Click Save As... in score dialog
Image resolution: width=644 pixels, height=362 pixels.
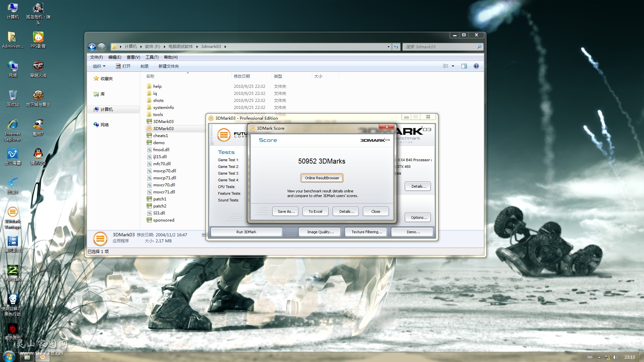pyautogui.click(x=285, y=212)
